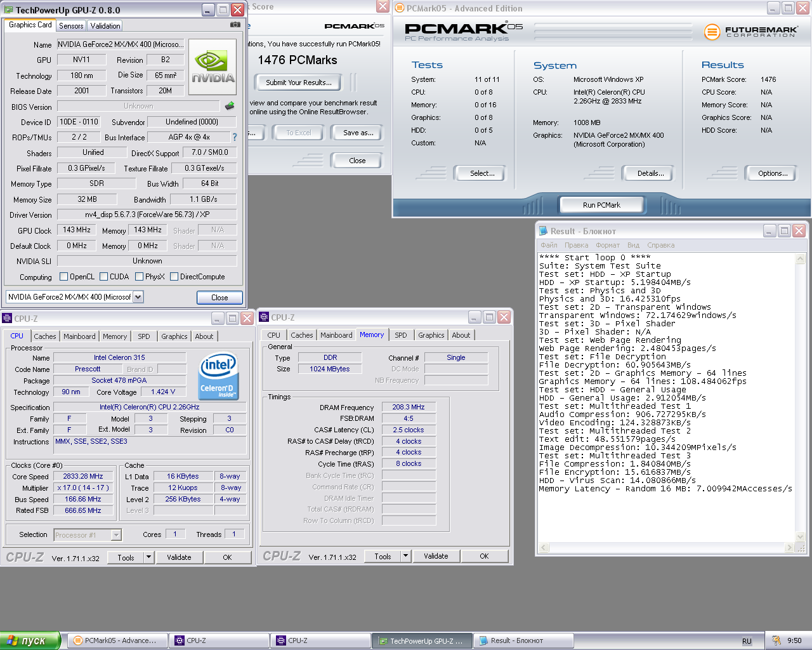Click the Notepad Result window title icon
Screen dimensions: 812x650
coord(543,231)
